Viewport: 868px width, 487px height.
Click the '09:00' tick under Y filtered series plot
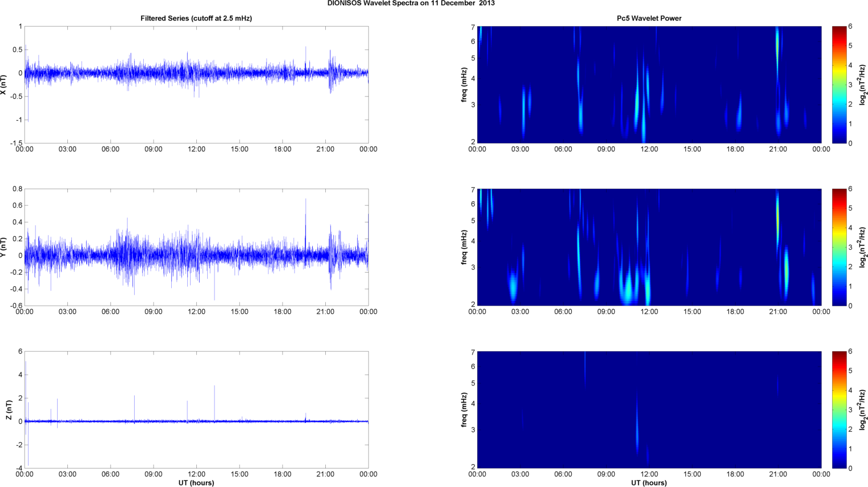(x=154, y=312)
